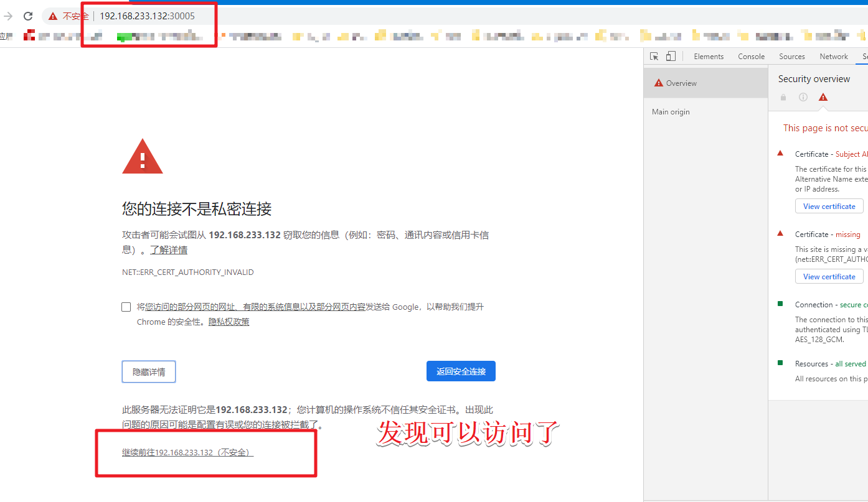Select Main origin in the Security panel sidebar
Viewport: 868px width, 502px height.
tap(671, 111)
